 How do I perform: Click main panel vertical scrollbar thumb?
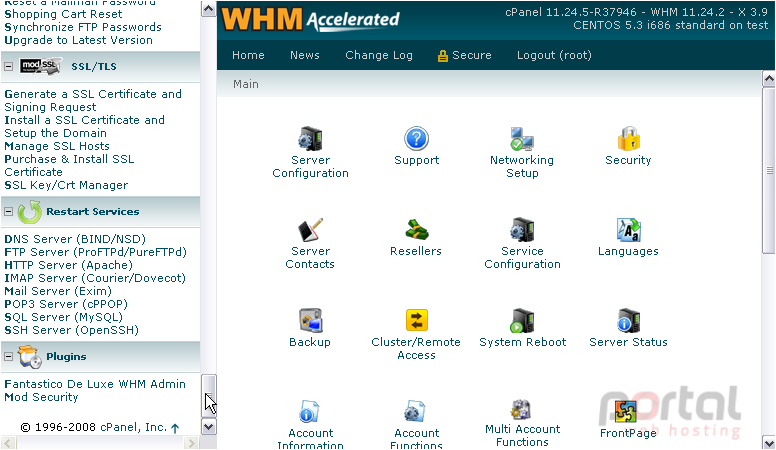769,170
